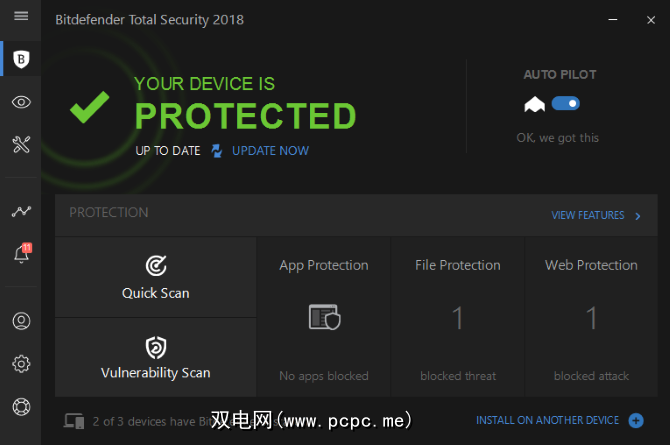
Task: Minimize the Bitdefender window
Action: click(611, 18)
